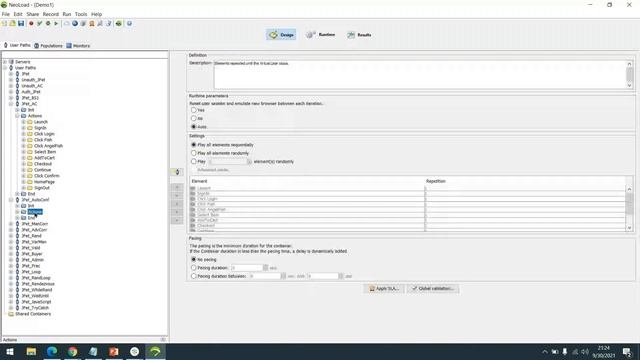
Task: Select the Pacing duration option
Action: pyautogui.click(x=194, y=268)
